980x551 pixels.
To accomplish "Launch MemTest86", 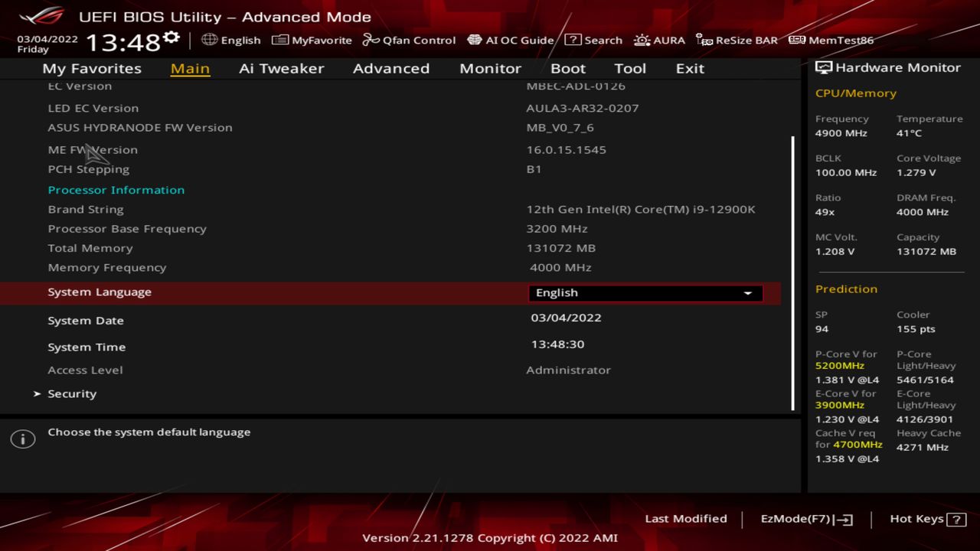I will 831,40.
